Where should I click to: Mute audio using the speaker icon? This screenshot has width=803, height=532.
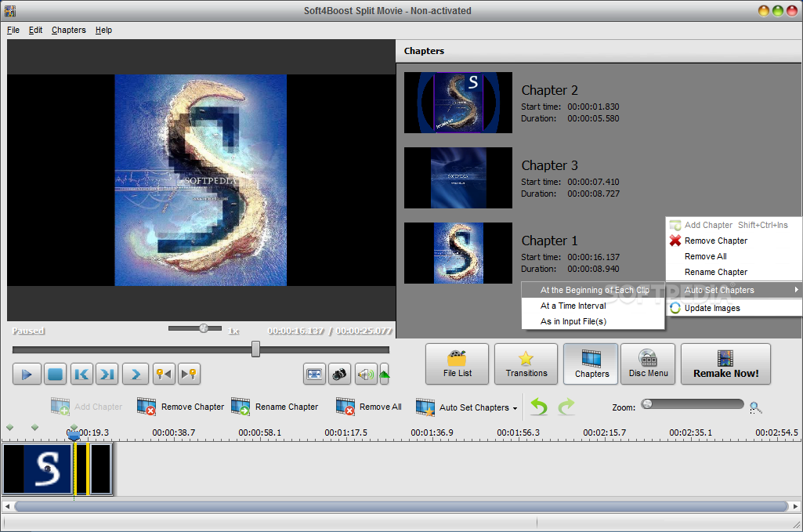366,375
